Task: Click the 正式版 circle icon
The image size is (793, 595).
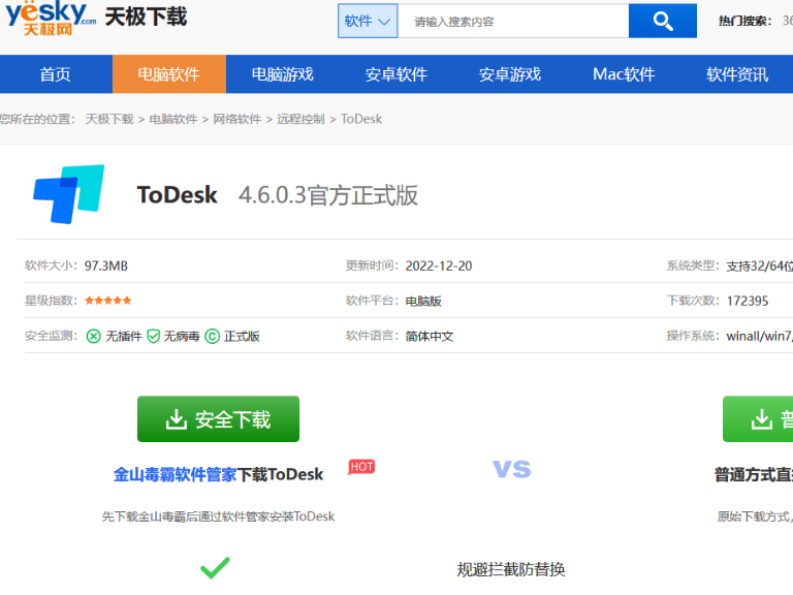Action: [x=212, y=336]
